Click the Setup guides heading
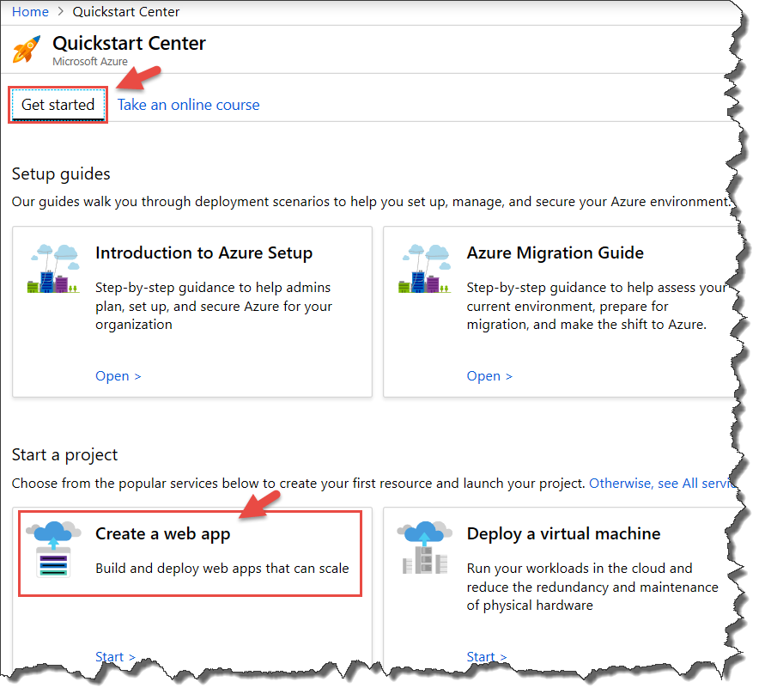The image size is (765, 700). [x=61, y=174]
